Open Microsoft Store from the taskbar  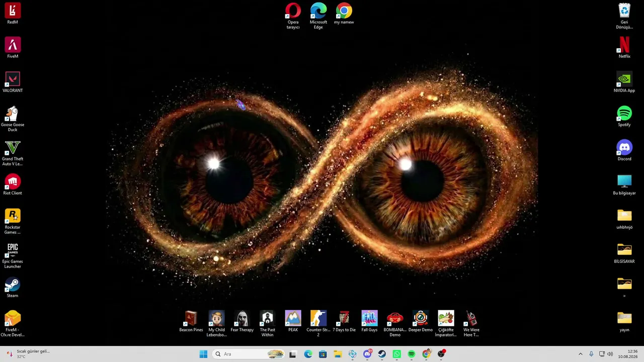pos(323,354)
